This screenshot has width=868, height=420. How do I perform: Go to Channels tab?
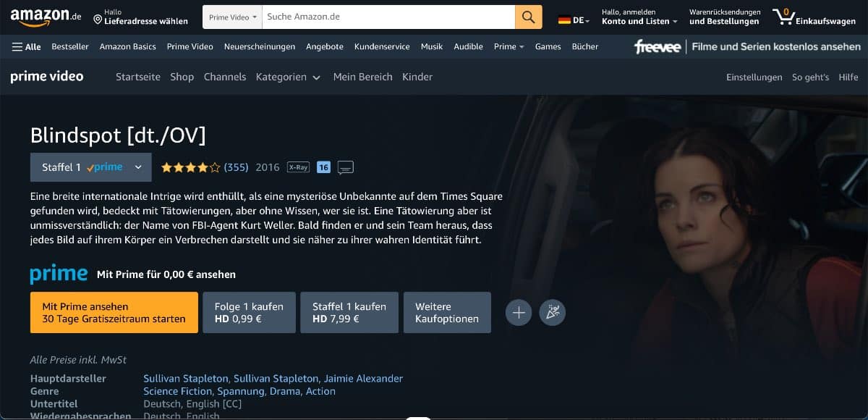(225, 77)
